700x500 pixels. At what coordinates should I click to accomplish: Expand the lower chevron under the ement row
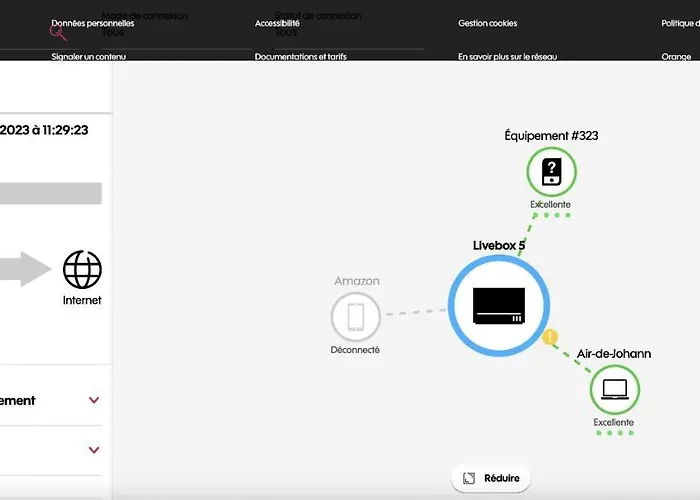(x=94, y=450)
